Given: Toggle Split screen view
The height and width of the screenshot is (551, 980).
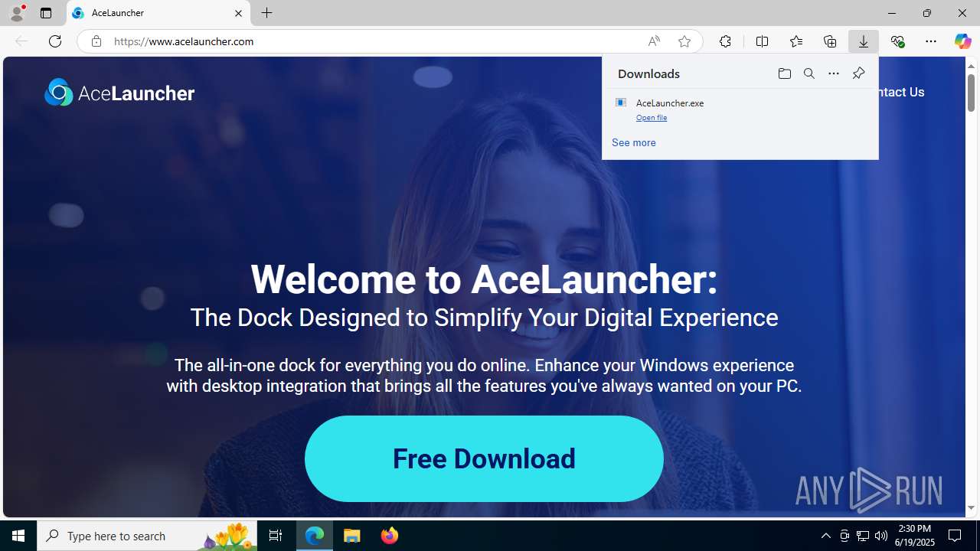Looking at the screenshot, I should pyautogui.click(x=762, y=41).
